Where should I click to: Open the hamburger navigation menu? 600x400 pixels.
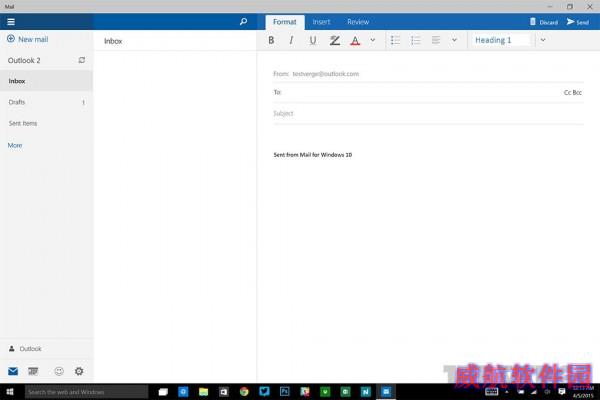click(11, 22)
